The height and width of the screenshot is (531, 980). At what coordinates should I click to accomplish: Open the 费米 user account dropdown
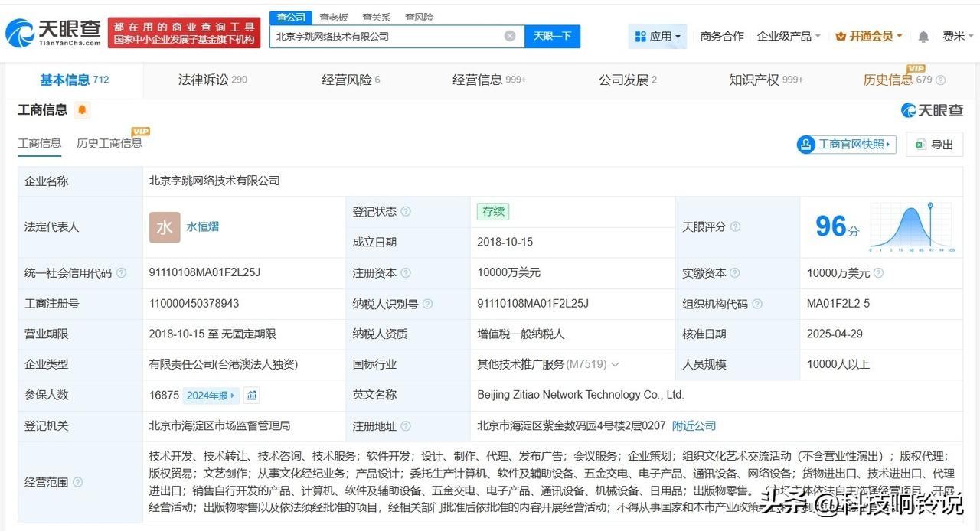958,36
